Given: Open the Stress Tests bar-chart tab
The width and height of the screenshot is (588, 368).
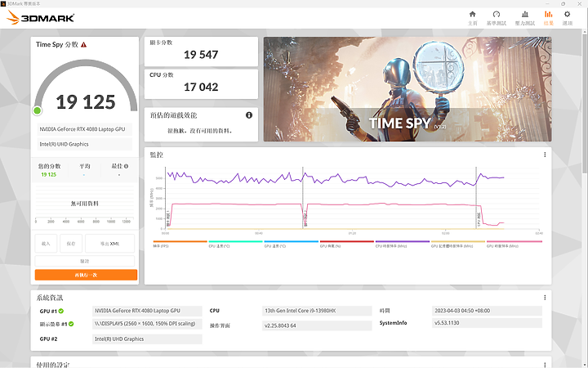Looking at the screenshot, I should 524,18.
